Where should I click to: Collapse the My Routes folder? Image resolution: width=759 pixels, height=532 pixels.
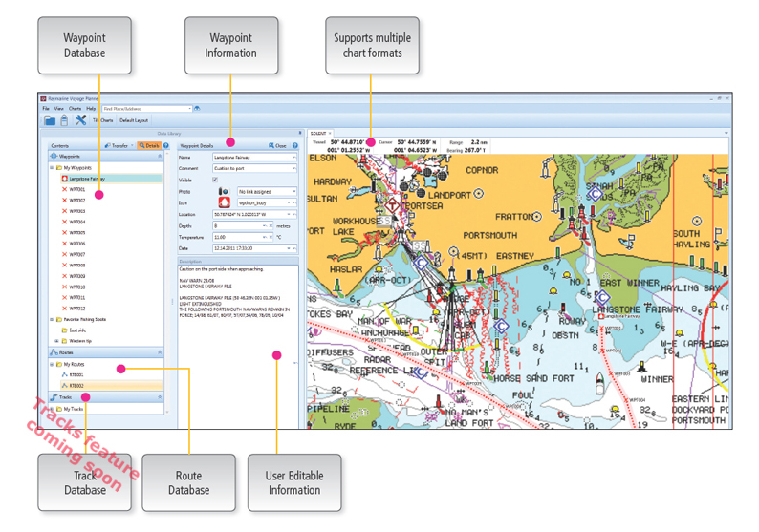(52, 364)
